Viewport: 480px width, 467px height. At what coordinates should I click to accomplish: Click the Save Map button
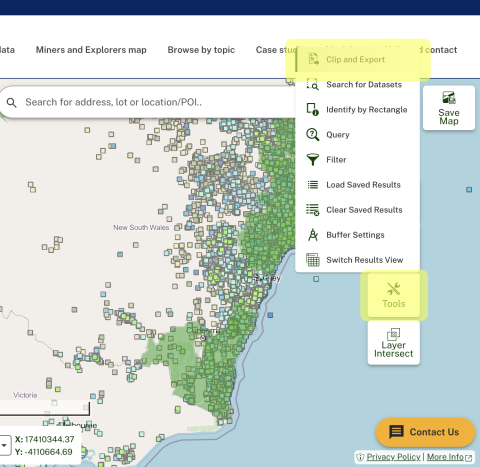[x=449, y=108]
